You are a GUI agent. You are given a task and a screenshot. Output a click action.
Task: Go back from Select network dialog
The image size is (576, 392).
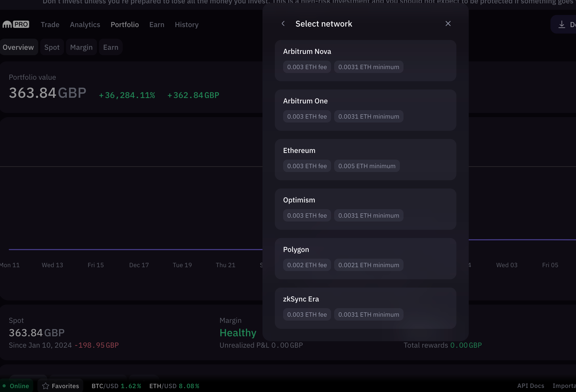pos(283,24)
